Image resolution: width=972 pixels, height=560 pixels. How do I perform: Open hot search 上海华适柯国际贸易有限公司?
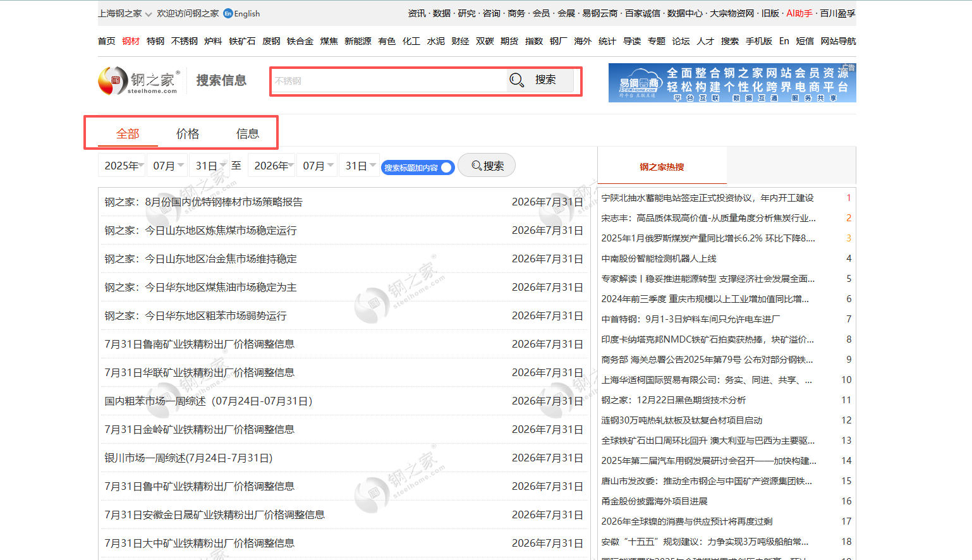point(707,380)
